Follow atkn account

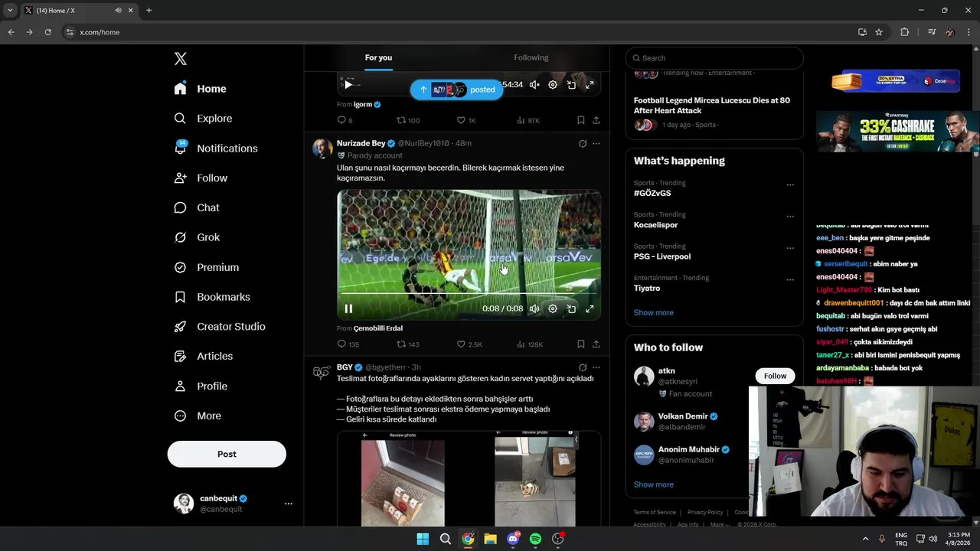775,376
